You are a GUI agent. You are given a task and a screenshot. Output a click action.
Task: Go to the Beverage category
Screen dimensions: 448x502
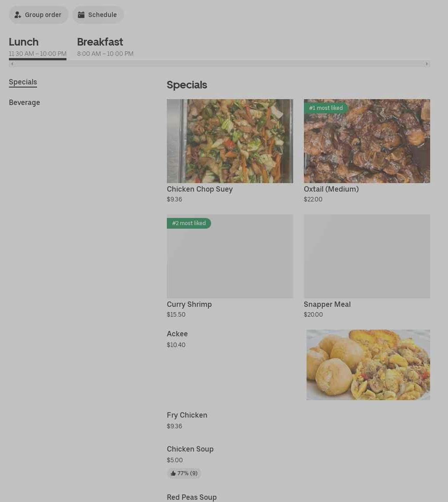click(x=25, y=103)
